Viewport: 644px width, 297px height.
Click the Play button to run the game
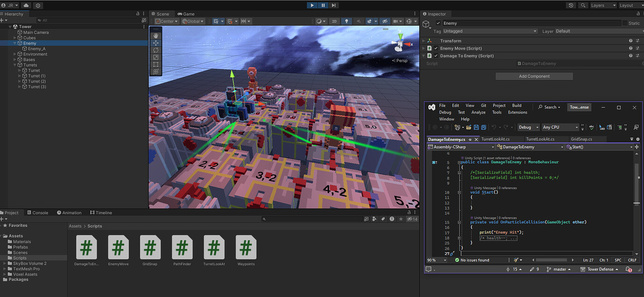pyautogui.click(x=312, y=5)
